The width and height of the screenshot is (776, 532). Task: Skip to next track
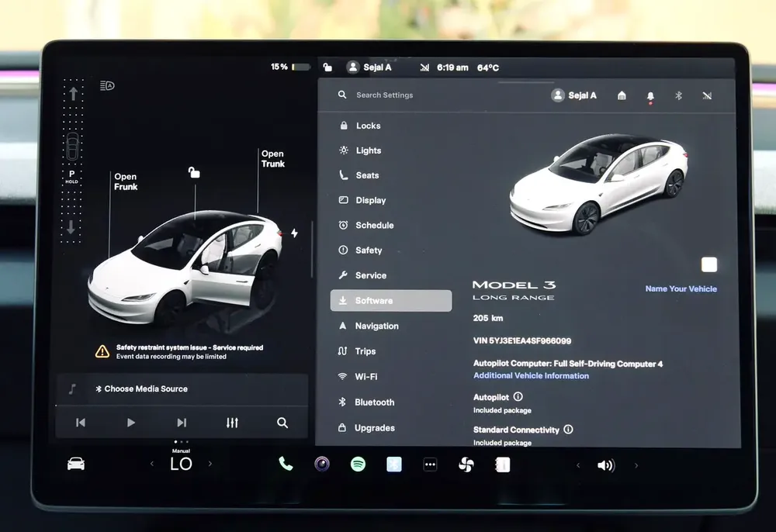coord(182,423)
